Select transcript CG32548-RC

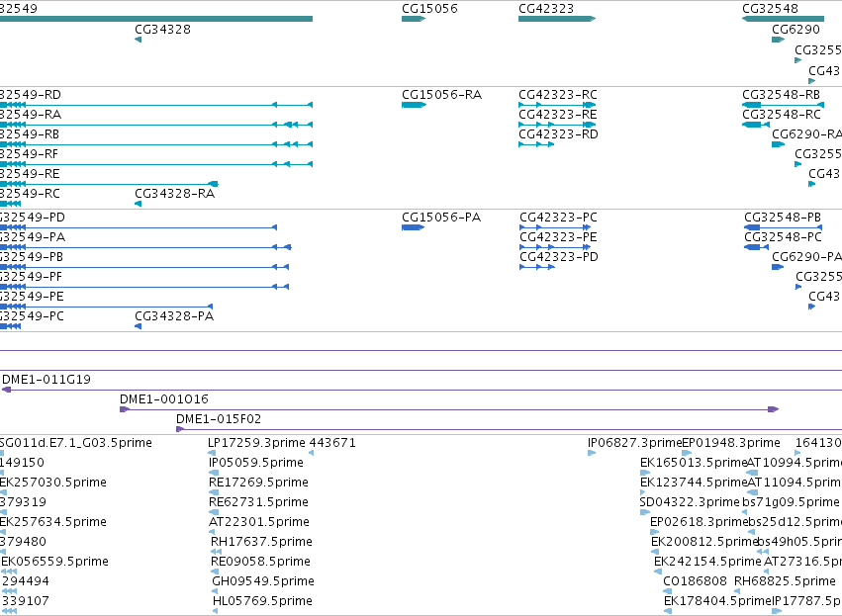tap(782, 115)
